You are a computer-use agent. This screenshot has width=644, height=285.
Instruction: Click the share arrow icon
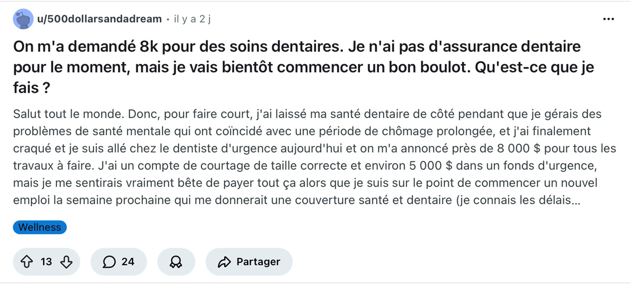[224, 262]
